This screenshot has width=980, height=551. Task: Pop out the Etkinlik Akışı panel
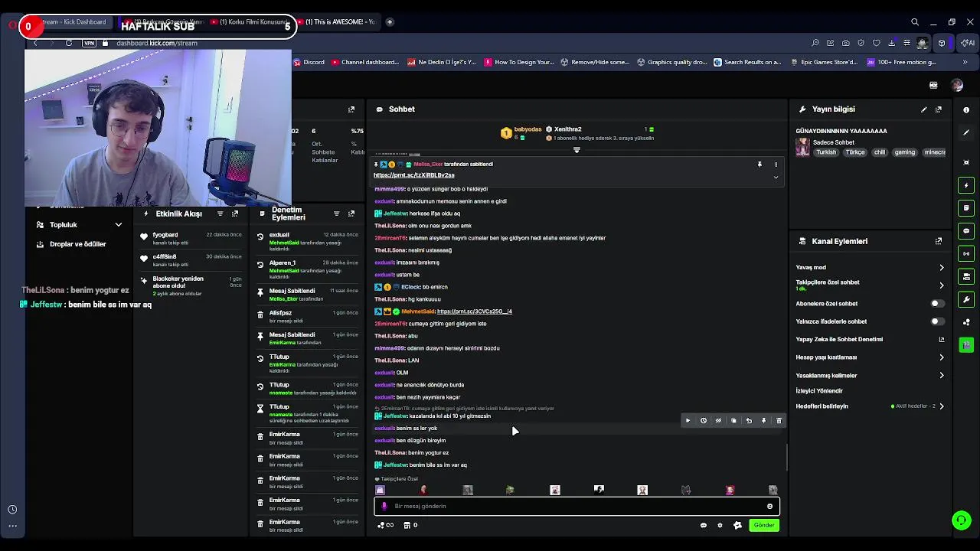[x=235, y=214]
